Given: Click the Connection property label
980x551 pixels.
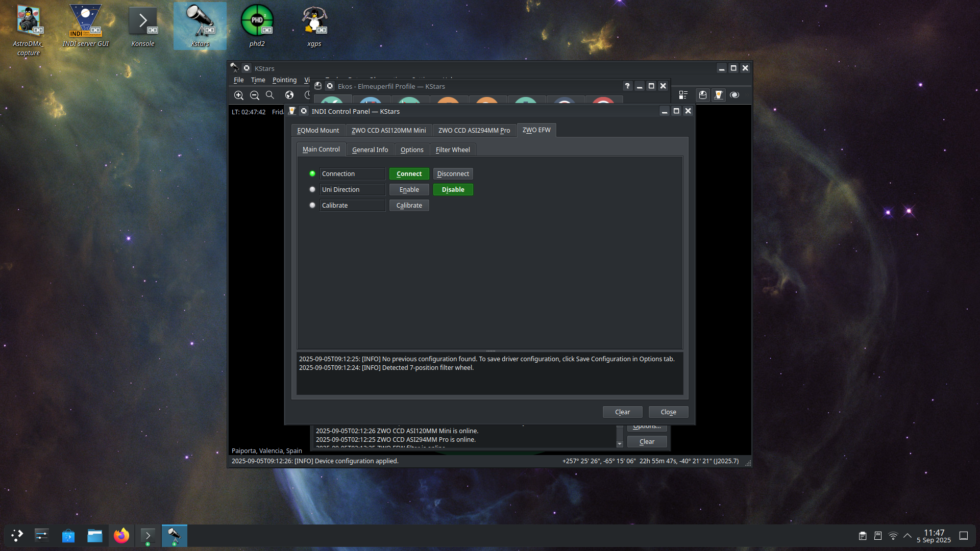Looking at the screenshot, I should pyautogui.click(x=352, y=174).
